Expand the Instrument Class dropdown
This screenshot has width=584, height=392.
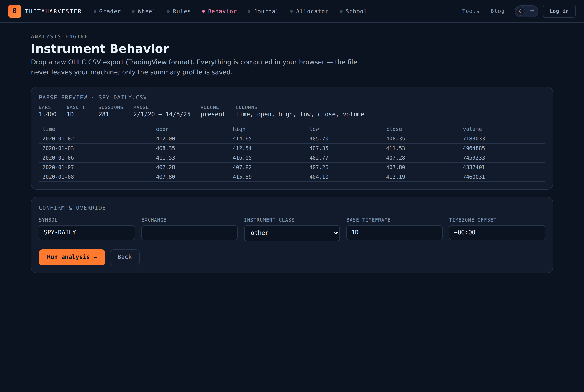pyautogui.click(x=292, y=233)
